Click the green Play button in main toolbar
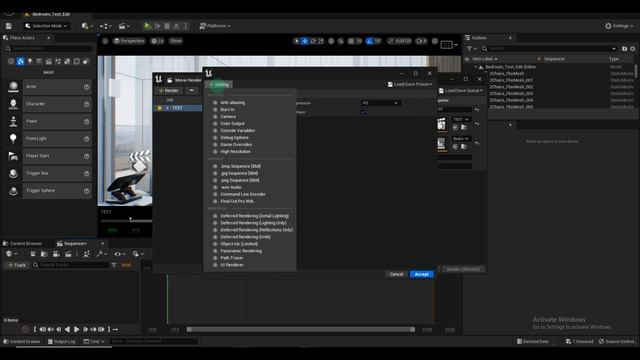This screenshot has width=640, height=360. click(x=147, y=26)
